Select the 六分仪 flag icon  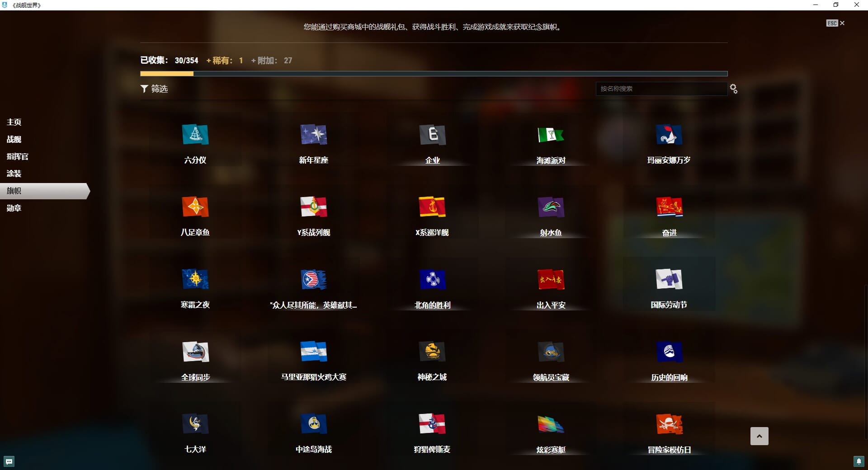click(195, 135)
